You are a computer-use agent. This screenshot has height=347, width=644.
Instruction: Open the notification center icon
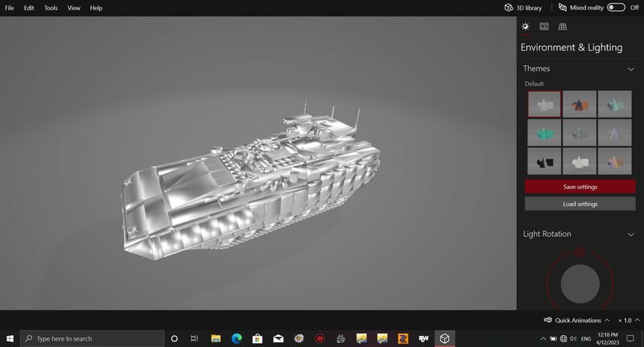[630, 339]
